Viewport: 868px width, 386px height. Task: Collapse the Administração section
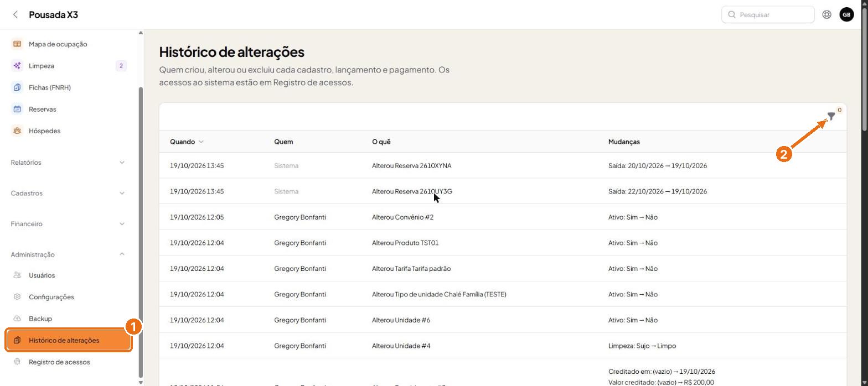tap(68, 255)
